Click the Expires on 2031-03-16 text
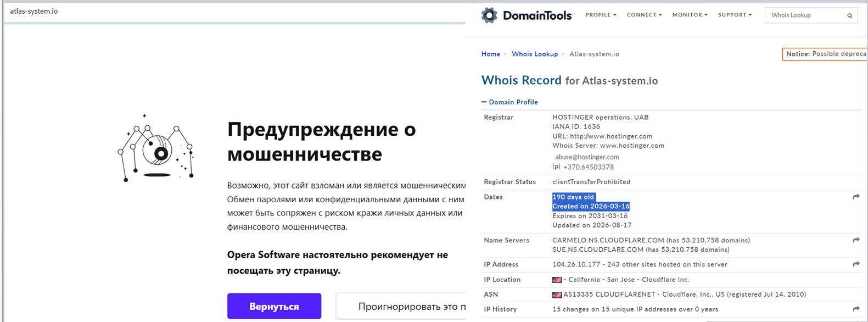Viewport: 868px width, 322px height. [x=590, y=216]
